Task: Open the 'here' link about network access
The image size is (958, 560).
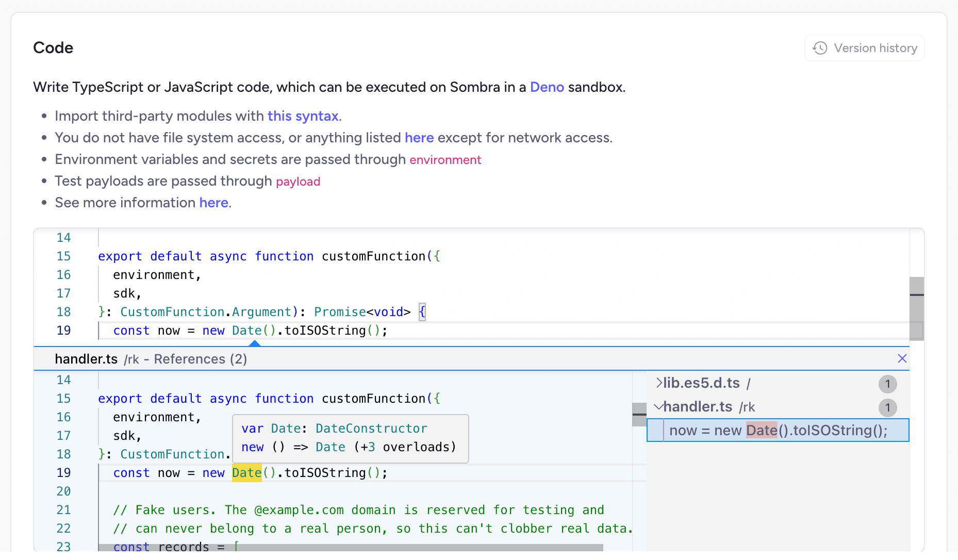Action: pyautogui.click(x=419, y=138)
